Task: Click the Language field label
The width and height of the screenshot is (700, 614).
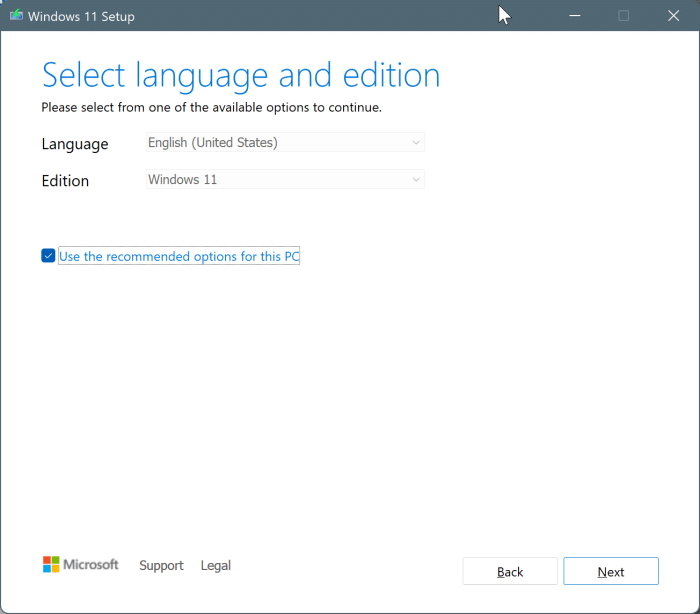Action: tap(75, 144)
